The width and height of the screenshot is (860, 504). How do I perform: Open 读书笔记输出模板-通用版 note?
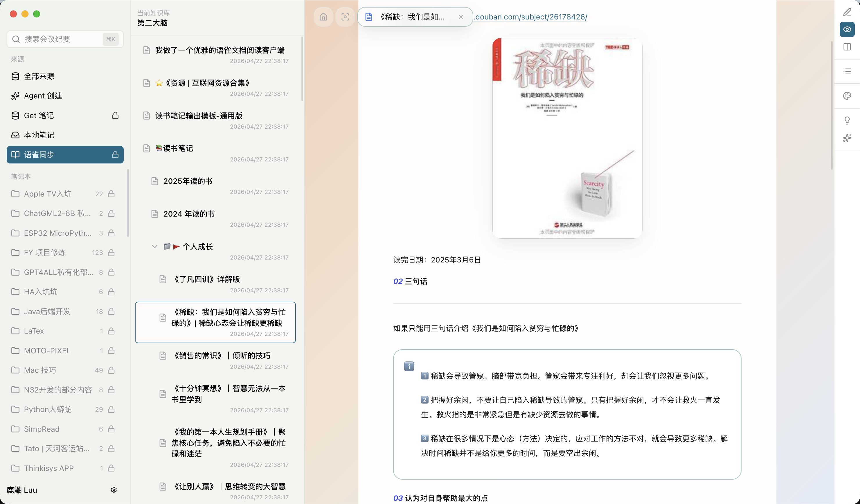(215, 120)
